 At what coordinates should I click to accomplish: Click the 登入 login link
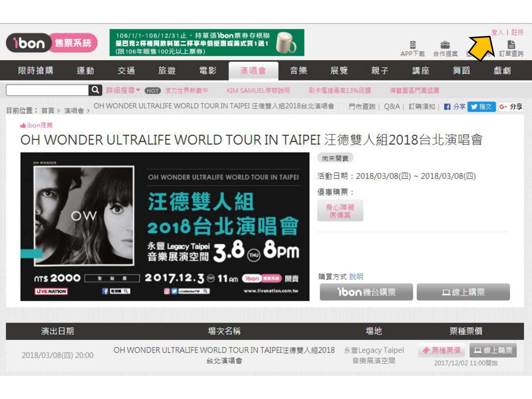coord(497,32)
